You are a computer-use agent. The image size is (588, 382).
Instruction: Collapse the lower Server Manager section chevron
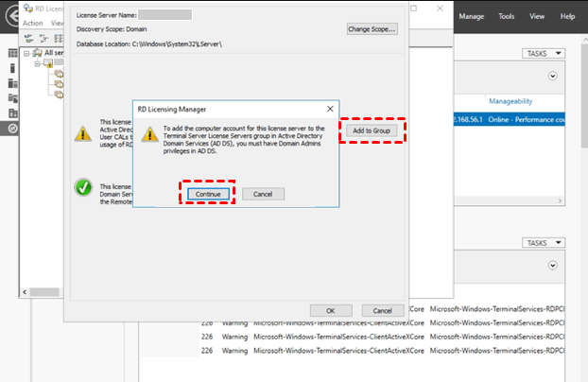552,266
